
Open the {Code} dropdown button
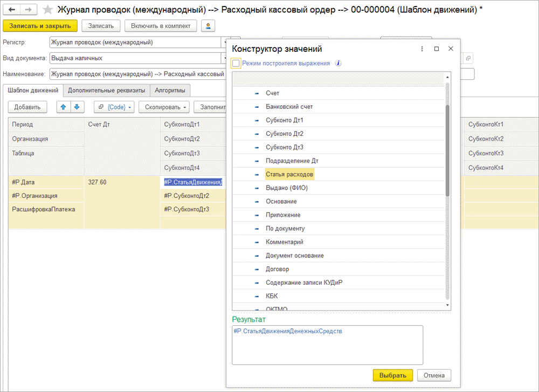coord(114,107)
